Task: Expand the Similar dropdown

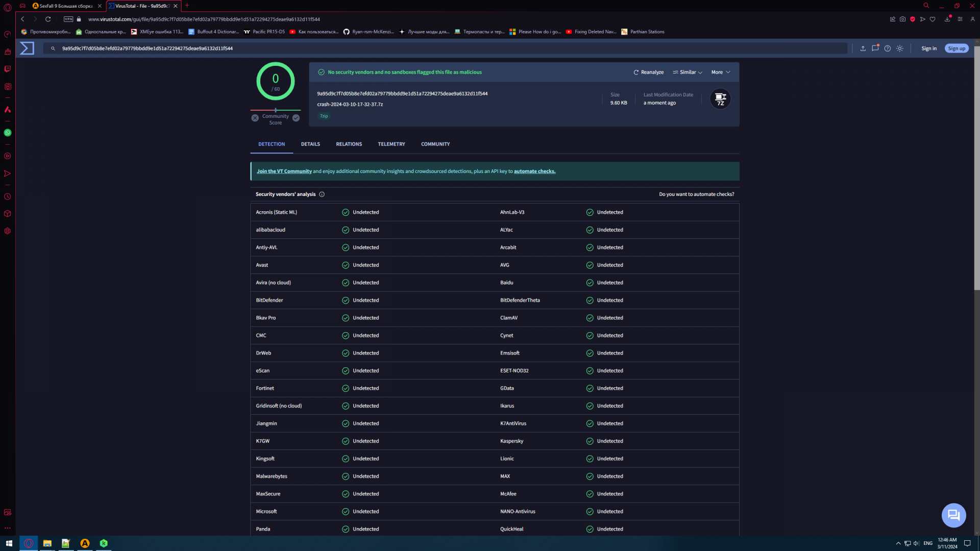Action: click(x=688, y=72)
